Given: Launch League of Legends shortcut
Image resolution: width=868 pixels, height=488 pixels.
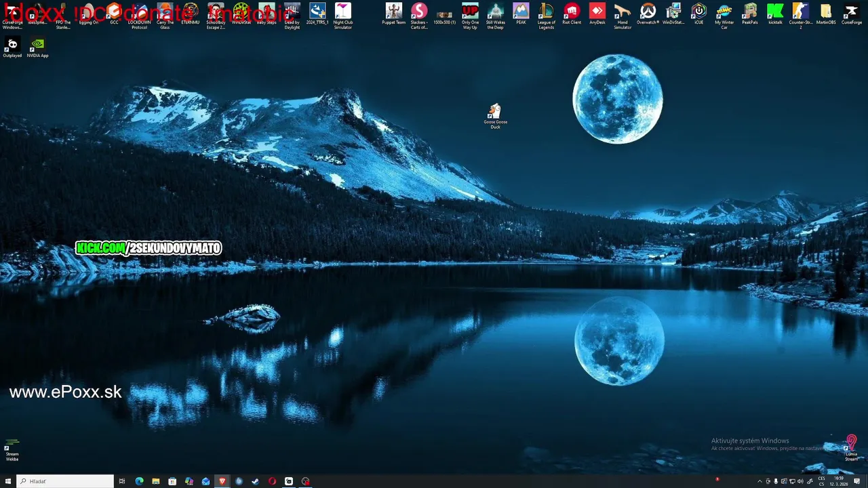Looking at the screenshot, I should tap(546, 16).
